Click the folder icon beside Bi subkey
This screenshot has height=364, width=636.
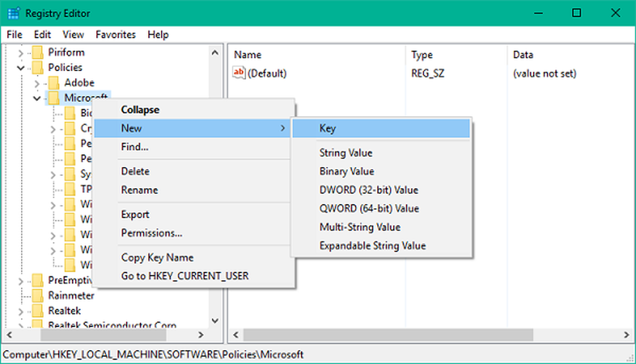click(x=70, y=113)
